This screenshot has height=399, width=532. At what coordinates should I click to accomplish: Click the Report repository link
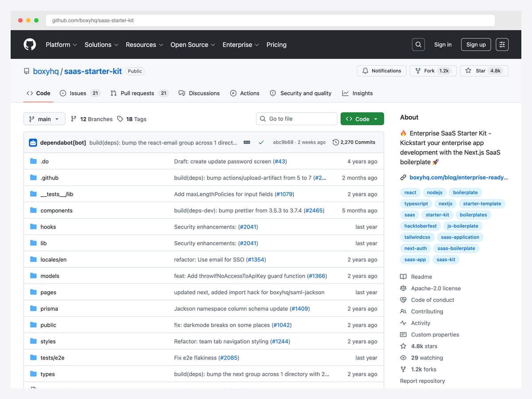pyautogui.click(x=422, y=381)
